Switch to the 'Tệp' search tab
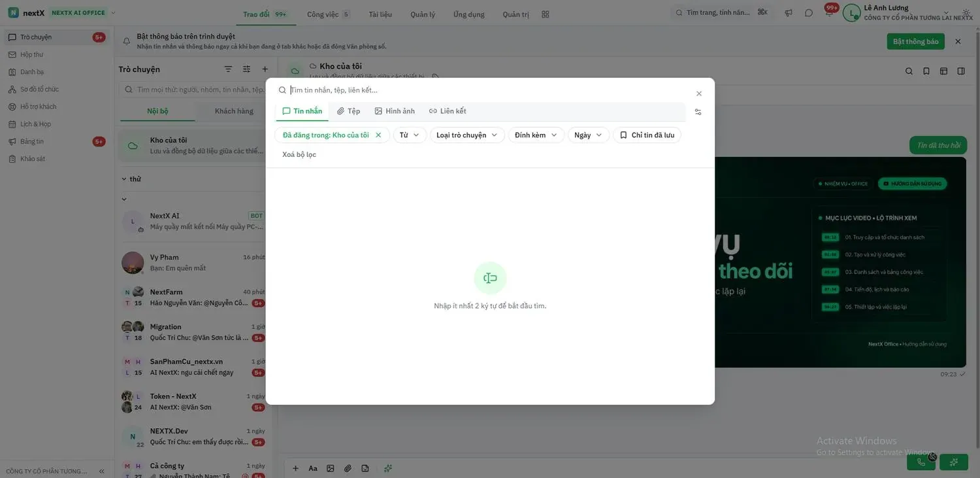The width and height of the screenshot is (980, 478). click(x=349, y=111)
